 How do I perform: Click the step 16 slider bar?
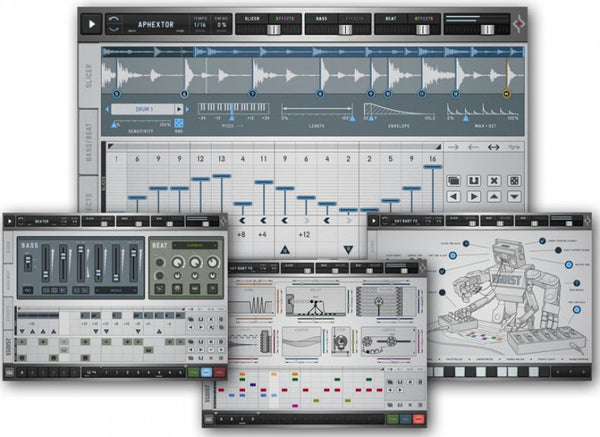432,167
